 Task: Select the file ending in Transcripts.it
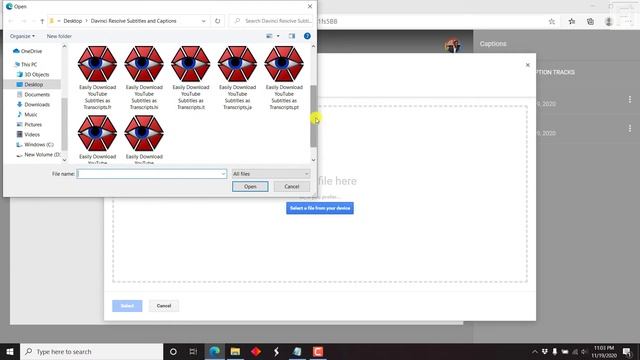click(x=191, y=78)
